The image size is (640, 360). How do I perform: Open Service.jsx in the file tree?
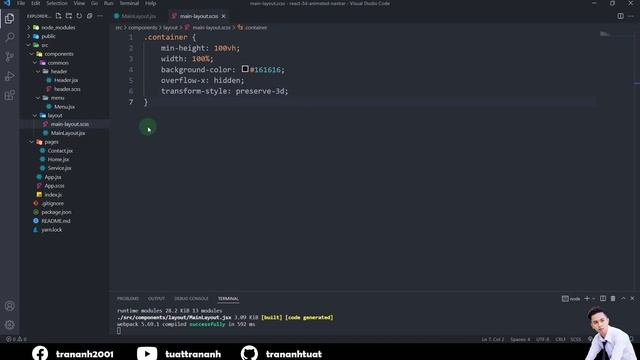pos(59,168)
